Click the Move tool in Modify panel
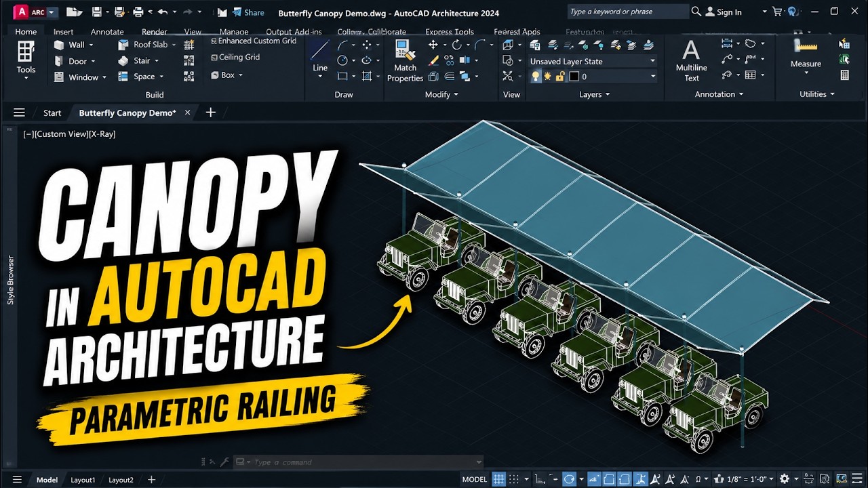The height and width of the screenshot is (488, 868). point(433,45)
